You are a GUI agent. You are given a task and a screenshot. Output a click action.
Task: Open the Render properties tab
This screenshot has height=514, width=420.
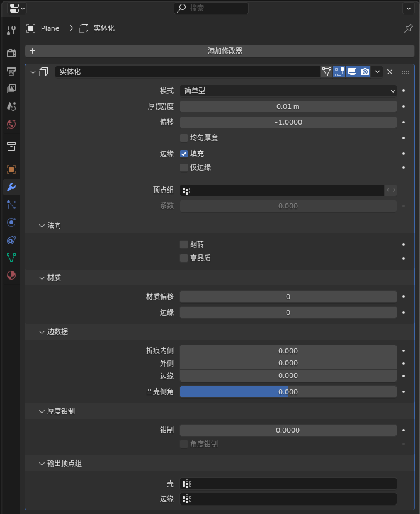[x=11, y=53]
